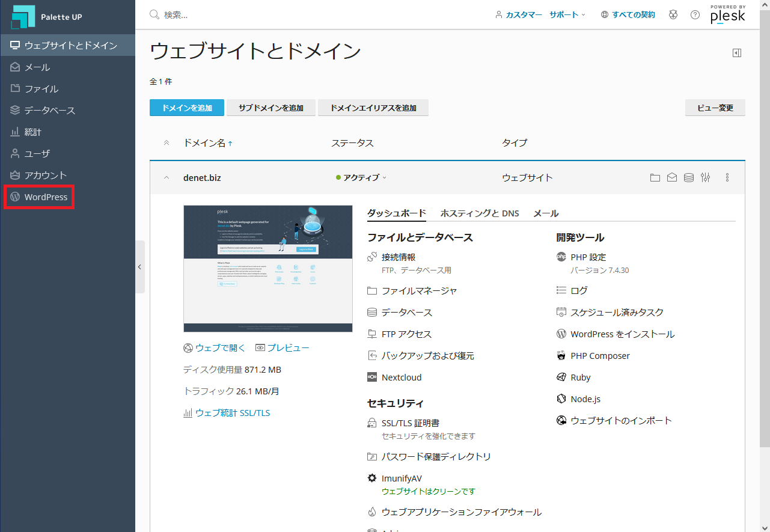Open the カスタマー サポート account dropdown
770x532 pixels.
point(540,15)
